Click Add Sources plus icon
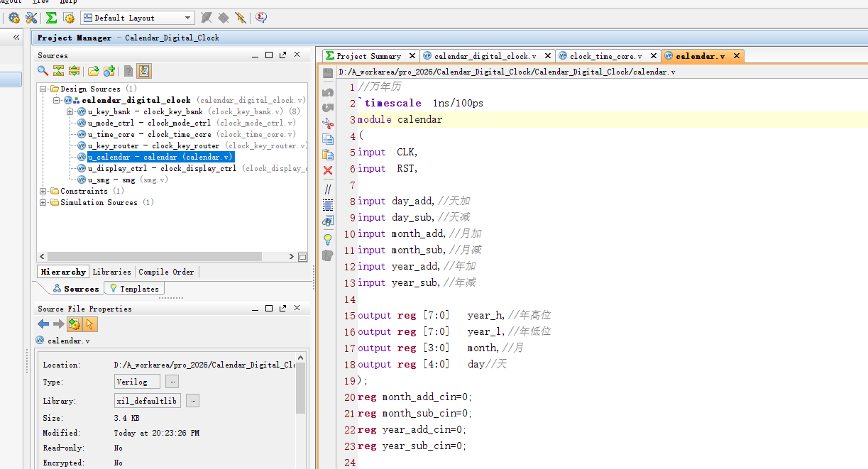The width and height of the screenshot is (868, 469). click(109, 71)
